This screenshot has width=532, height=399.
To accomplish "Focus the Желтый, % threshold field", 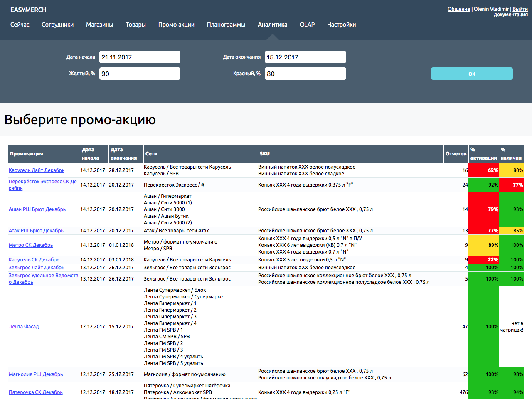I will [140, 74].
